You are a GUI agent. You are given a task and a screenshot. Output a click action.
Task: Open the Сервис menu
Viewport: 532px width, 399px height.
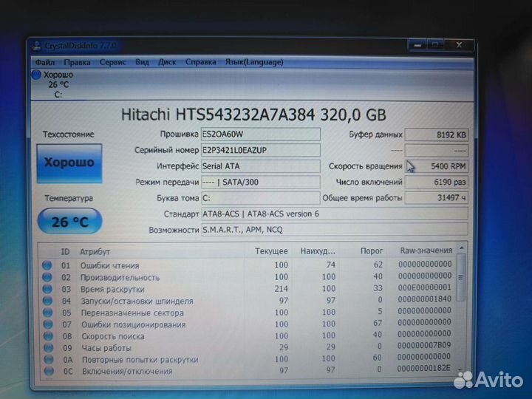(x=112, y=62)
